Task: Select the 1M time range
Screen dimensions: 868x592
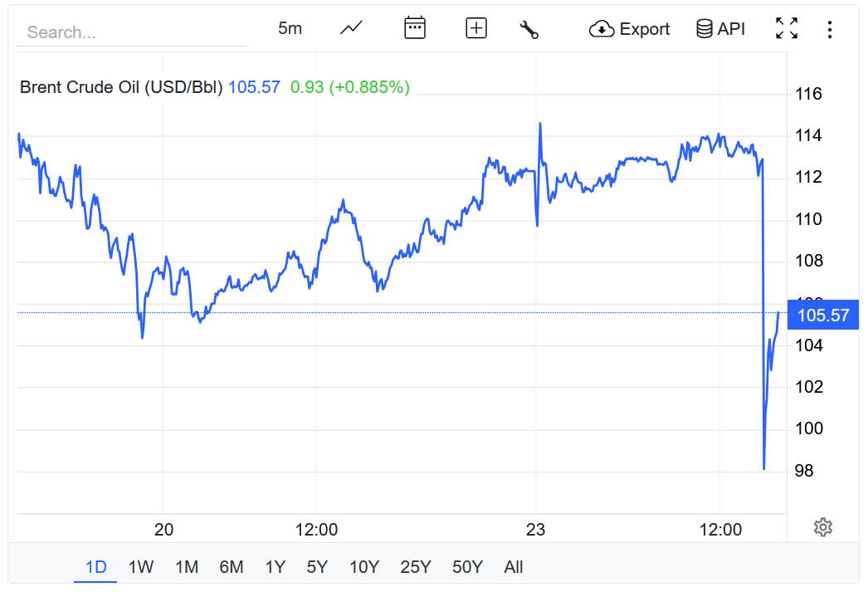Action: [x=187, y=567]
